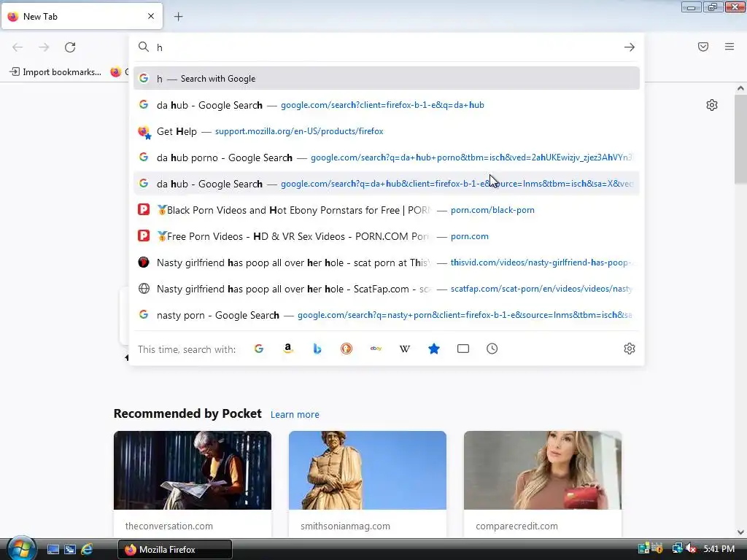Viewport: 747px width, 560px height.
Task: Open a new tab with plus button
Action: pyautogui.click(x=178, y=17)
